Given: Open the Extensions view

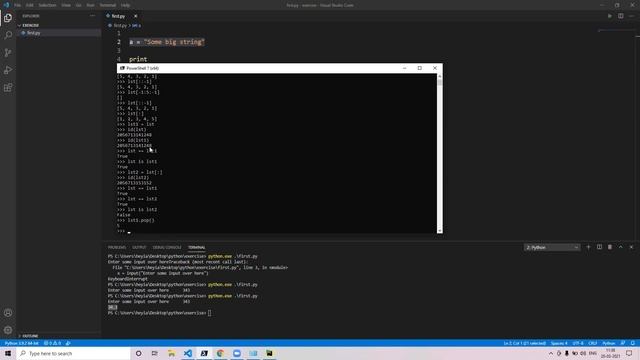Looking at the screenshot, I should (8, 88).
